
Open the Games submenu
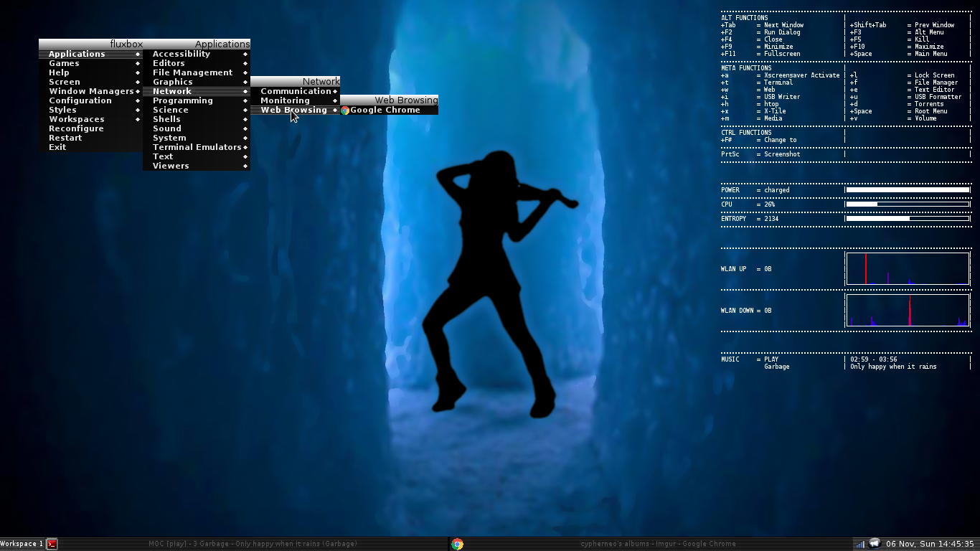coord(90,64)
